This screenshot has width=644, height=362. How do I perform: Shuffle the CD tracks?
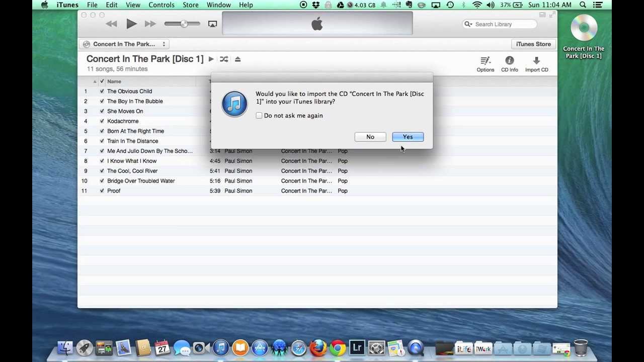(224, 59)
